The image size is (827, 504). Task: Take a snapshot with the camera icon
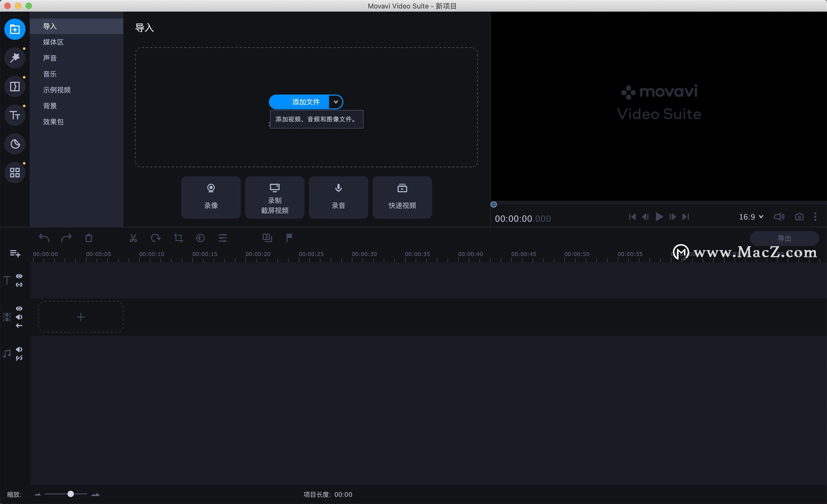tap(799, 217)
